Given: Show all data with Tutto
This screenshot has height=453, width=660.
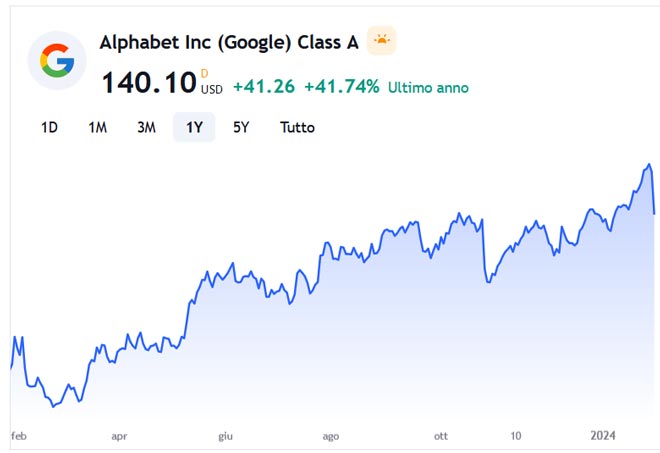Looking at the screenshot, I should [297, 127].
